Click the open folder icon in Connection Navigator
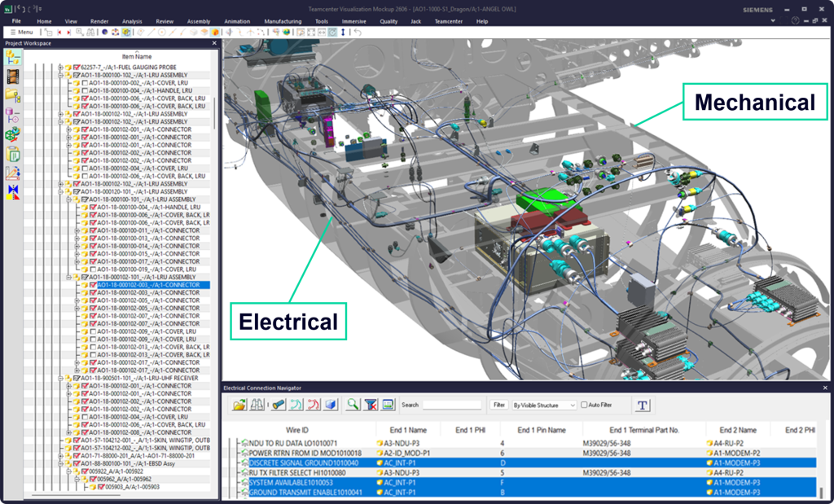Image resolution: width=834 pixels, height=504 pixels. click(239, 405)
